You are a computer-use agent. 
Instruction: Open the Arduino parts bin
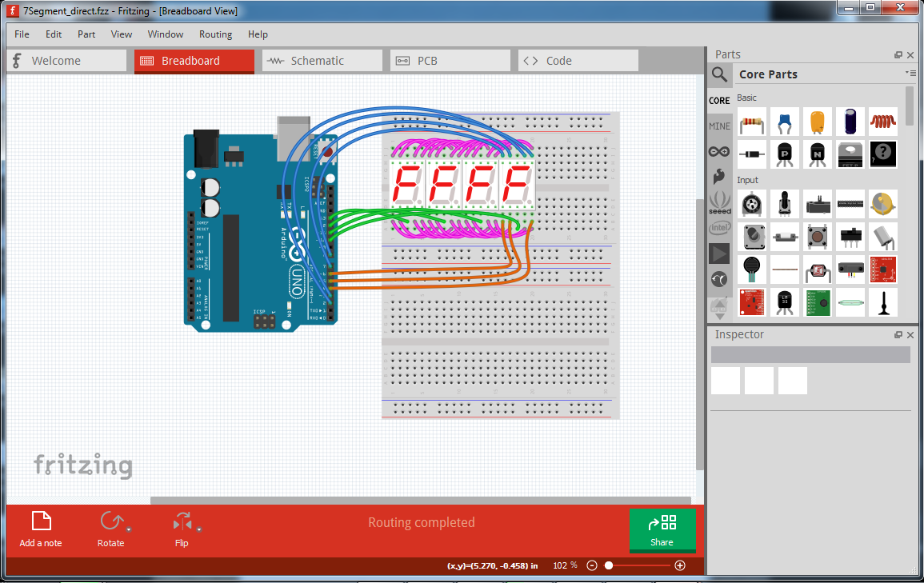[x=719, y=151]
